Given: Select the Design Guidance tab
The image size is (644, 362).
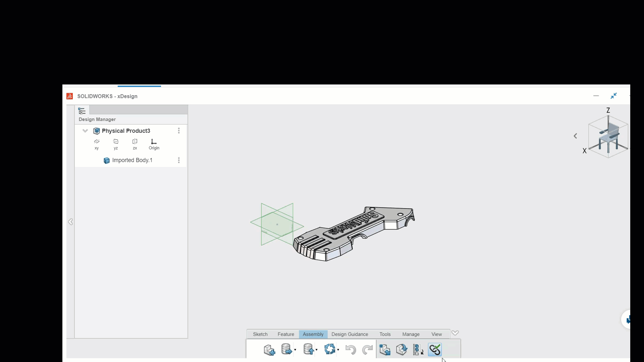Looking at the screenshot, I should pyautogui.click(x=350, y=334).
